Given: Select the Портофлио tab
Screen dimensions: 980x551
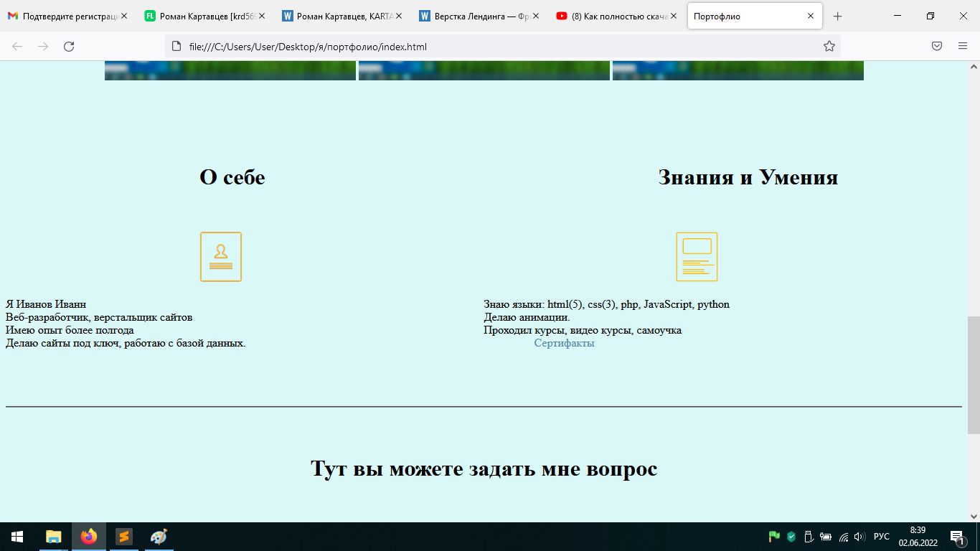Looking at the screenshot, I should point(754,16).
